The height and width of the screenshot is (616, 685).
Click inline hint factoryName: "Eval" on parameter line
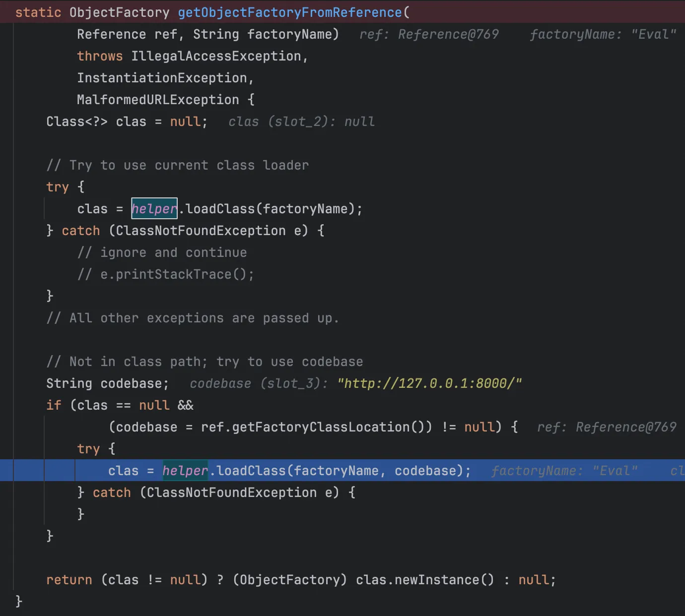603,34
